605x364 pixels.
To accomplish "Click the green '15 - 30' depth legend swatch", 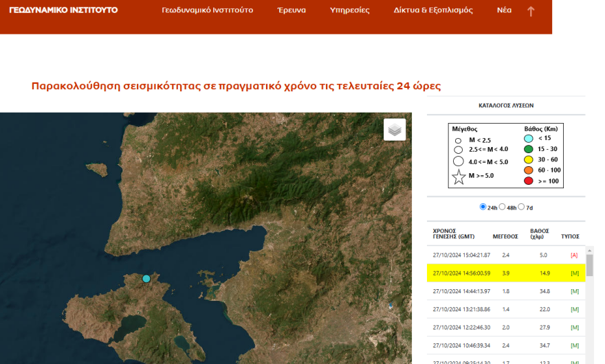I will pos(528,149).
